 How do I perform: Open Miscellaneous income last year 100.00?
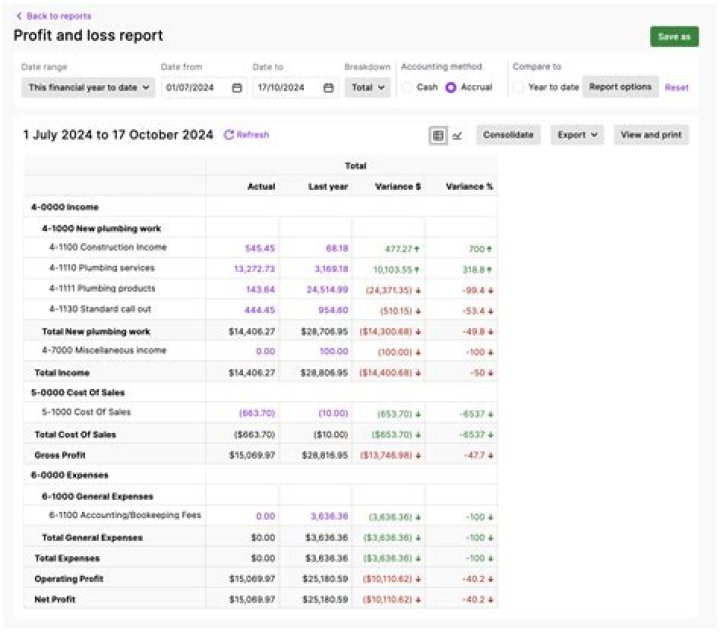pos(334,352)
